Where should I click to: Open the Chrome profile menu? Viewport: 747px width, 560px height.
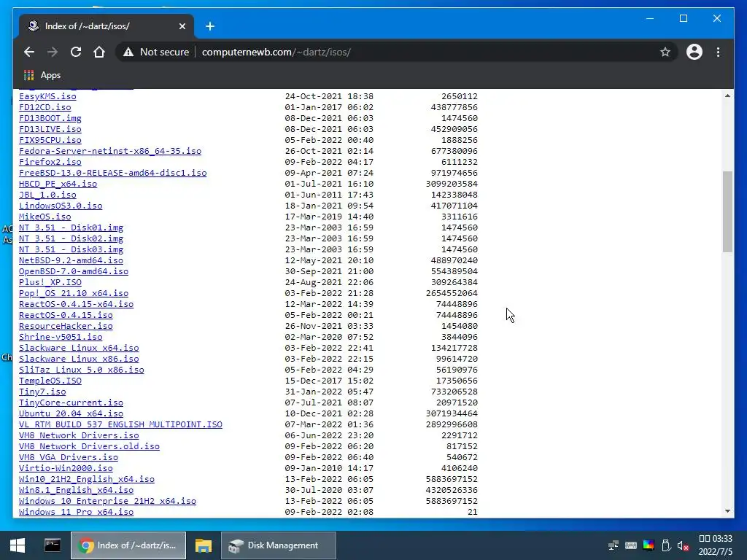tap(694, 52)
